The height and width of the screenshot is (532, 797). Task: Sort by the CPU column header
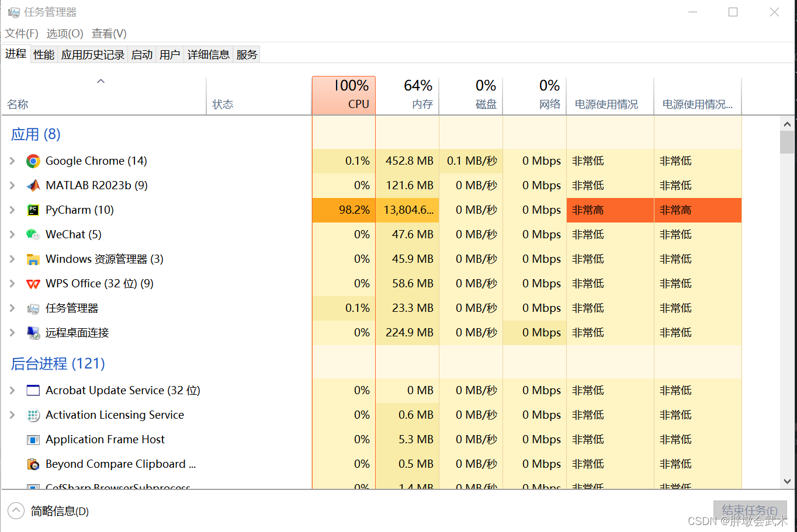[344, 96]
